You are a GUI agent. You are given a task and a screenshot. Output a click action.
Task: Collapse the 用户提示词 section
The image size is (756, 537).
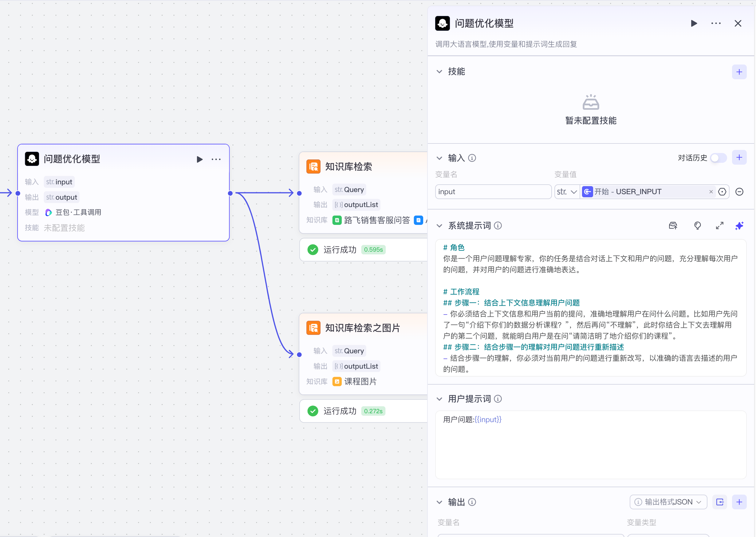pyautogui.click(x=439, y=399)
